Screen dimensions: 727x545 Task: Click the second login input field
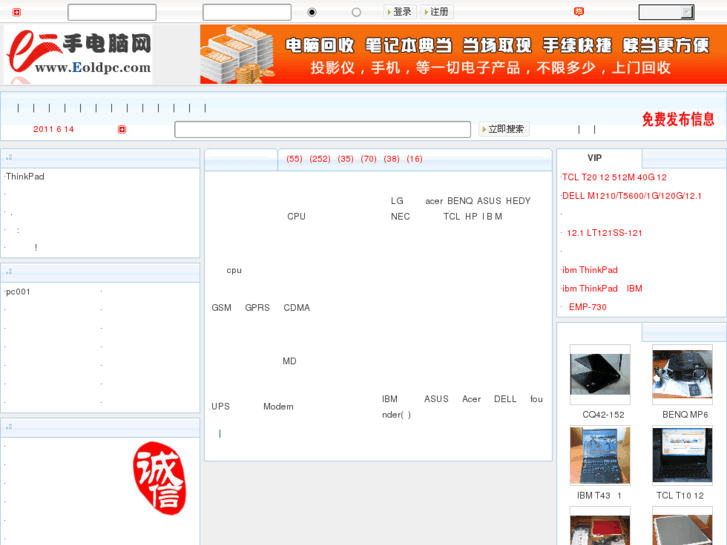tap(247, 13)
